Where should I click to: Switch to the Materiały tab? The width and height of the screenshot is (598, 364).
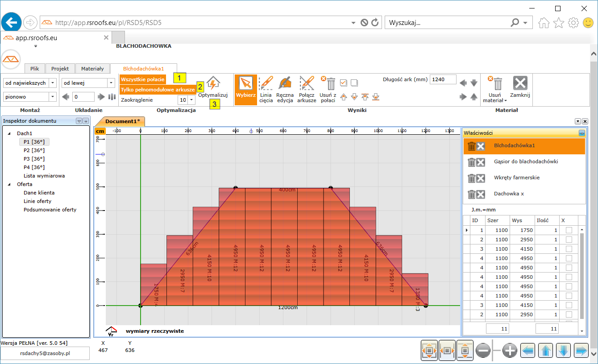[x=92, y=69]
